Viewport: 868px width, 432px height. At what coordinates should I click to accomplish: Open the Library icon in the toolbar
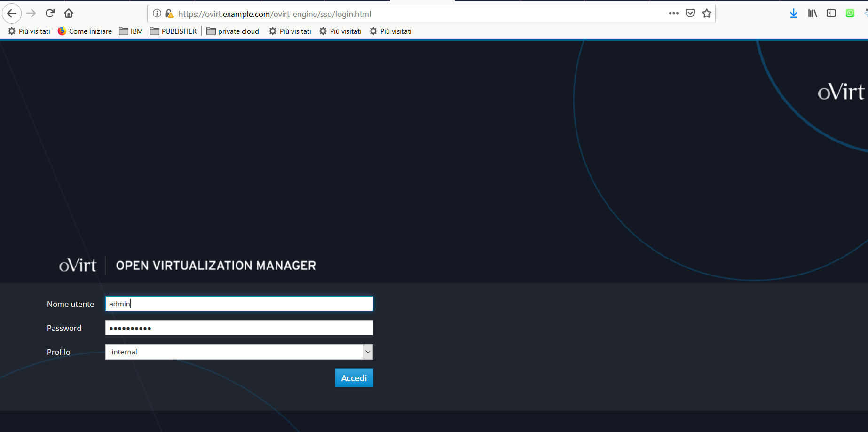pyautogui.click(x=812, y=13)
